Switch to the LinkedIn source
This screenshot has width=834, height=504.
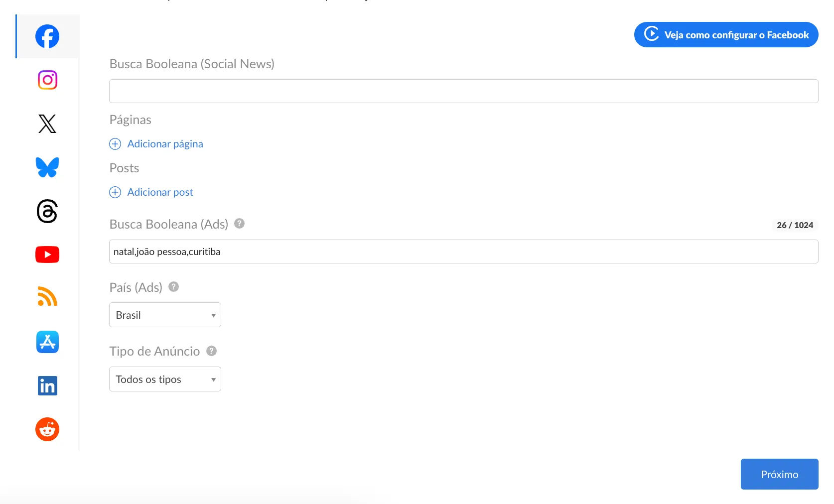tap(47, 386)
